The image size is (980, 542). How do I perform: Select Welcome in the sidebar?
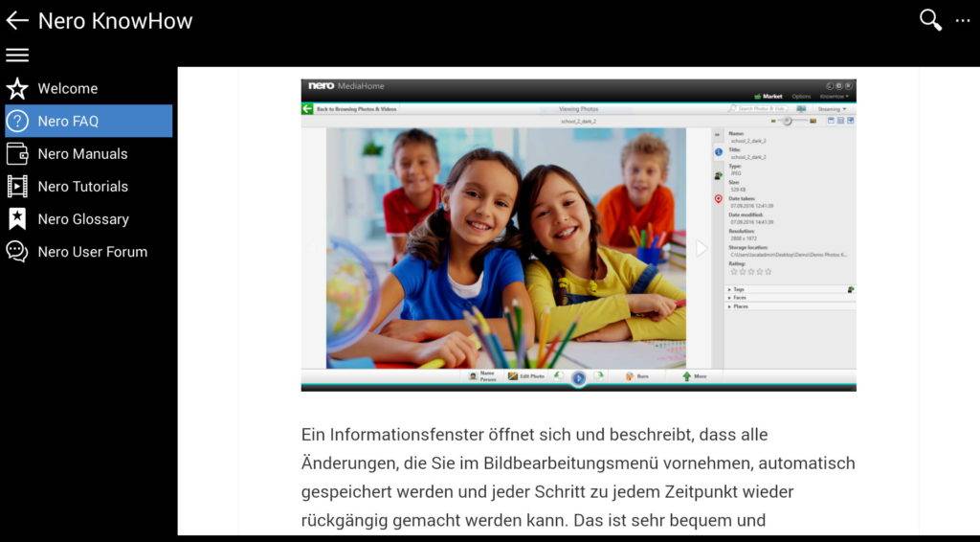(x=88, y=88)
